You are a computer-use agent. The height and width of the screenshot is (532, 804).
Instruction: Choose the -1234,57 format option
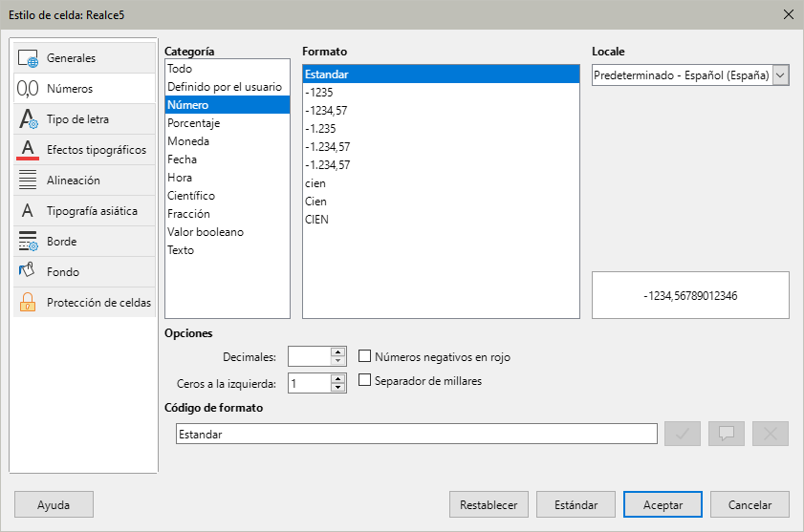(x=327, y=111)
